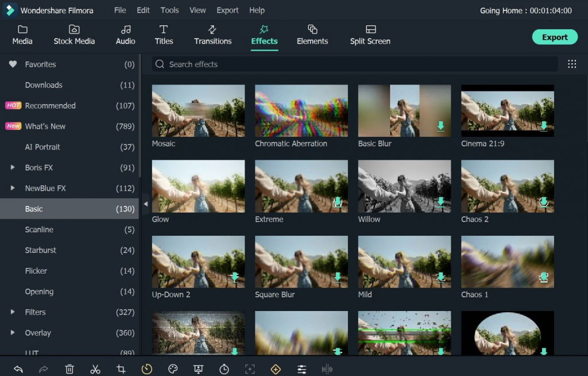Select the Chromatic Aberration effect thumbnail
Viewport: 588px width, 376px height.
(301, 110)
